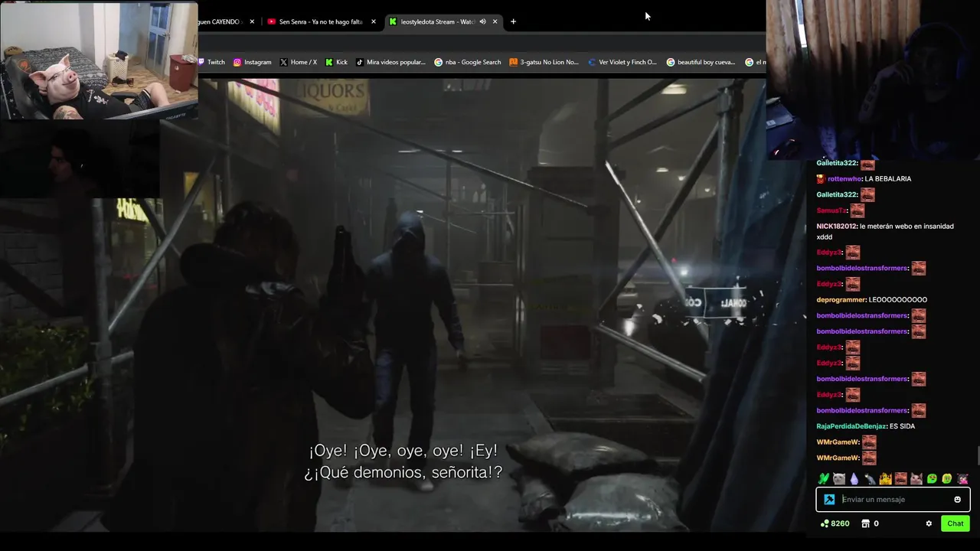Open the Instagram bookmark
The height and width of the screenshot is (551, 980).
(253, 62)
